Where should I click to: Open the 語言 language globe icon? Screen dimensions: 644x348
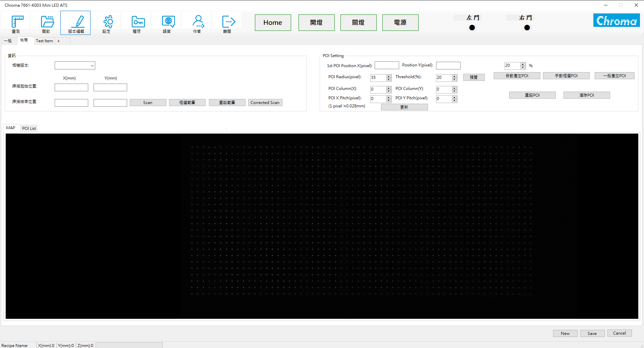(x=167, y=23)
